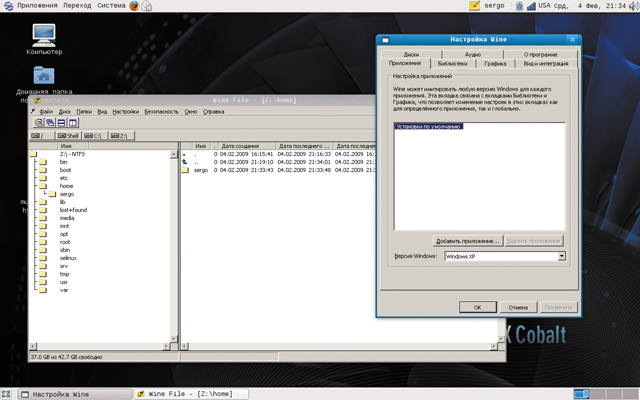
Task: Select the root '/' drive button
Action: (x=42, y=136)
